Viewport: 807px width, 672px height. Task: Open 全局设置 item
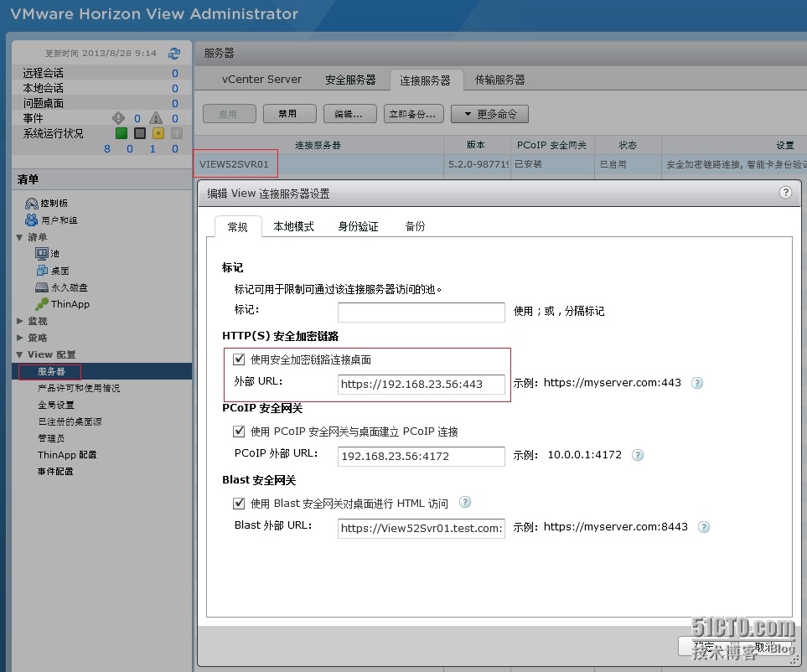56,405
